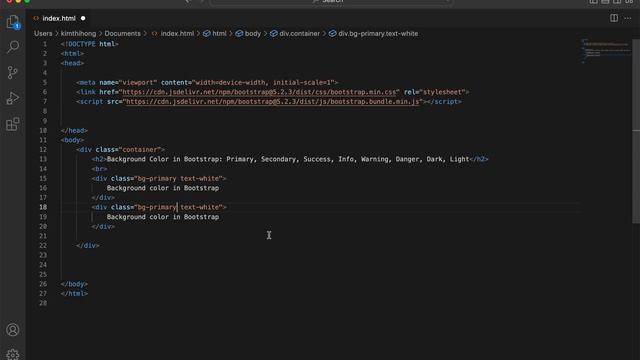This screenshot has width=640, height=360.
Task: Click line number 18 in gutter
Action: pyautogui.click(x=43, y=207)
